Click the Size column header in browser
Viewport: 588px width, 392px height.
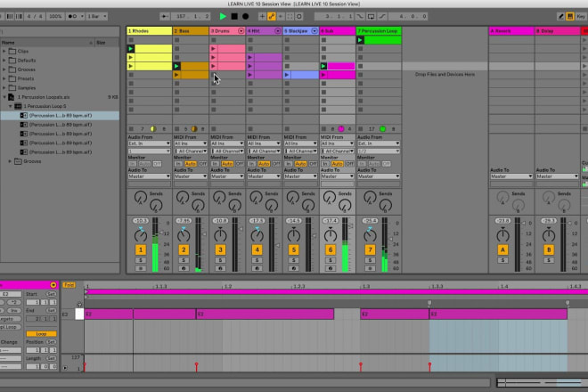point(107,43)
